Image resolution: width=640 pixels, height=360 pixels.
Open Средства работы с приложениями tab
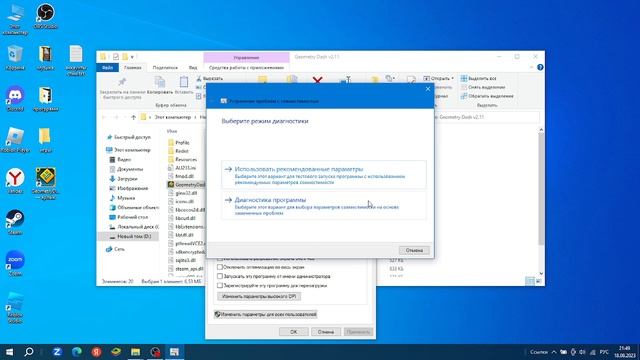tap(246, 68)
